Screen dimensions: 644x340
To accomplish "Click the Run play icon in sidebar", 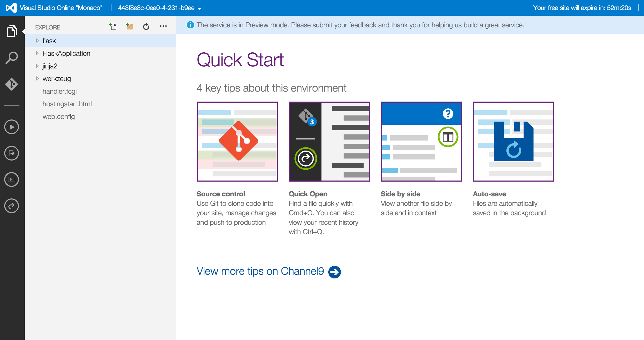I will pyautogui.click(x=12, y=127).
